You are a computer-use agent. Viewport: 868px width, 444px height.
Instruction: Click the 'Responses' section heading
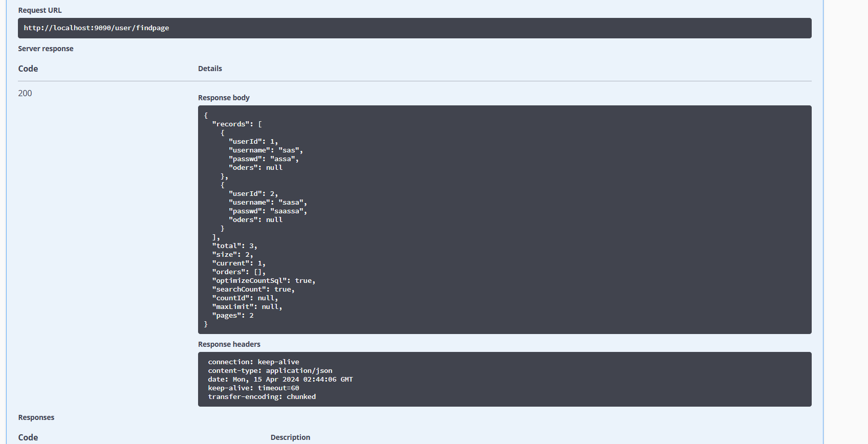click(x=36, y=417)
